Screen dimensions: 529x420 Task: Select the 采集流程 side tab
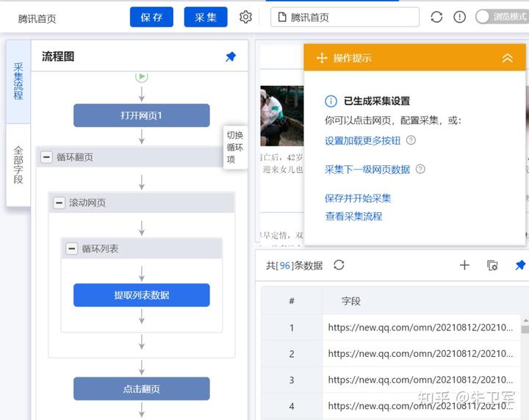pos(18,82)
